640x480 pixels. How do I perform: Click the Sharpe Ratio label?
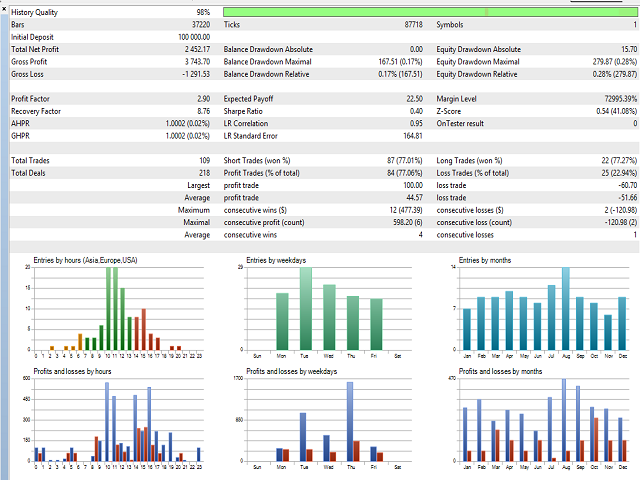(244, 111)
